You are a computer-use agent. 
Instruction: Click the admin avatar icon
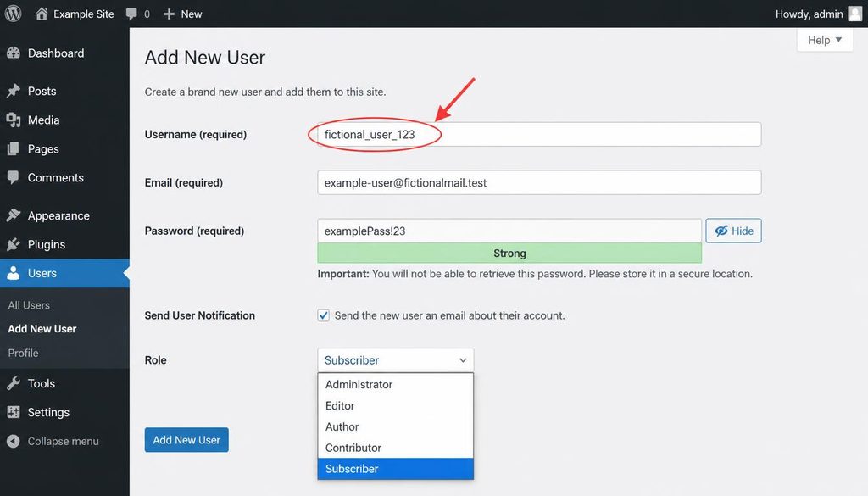[x=854, y=14]
